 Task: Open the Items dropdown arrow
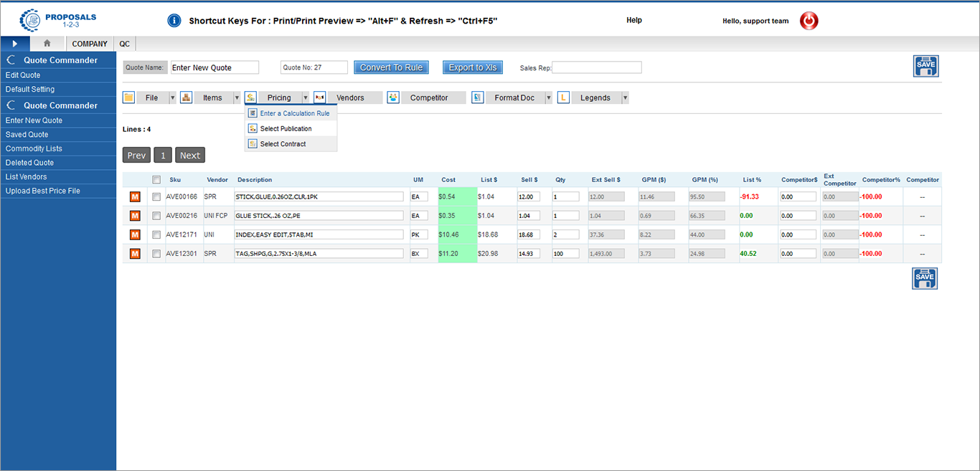pyautogui.click(x=237, y=97)
